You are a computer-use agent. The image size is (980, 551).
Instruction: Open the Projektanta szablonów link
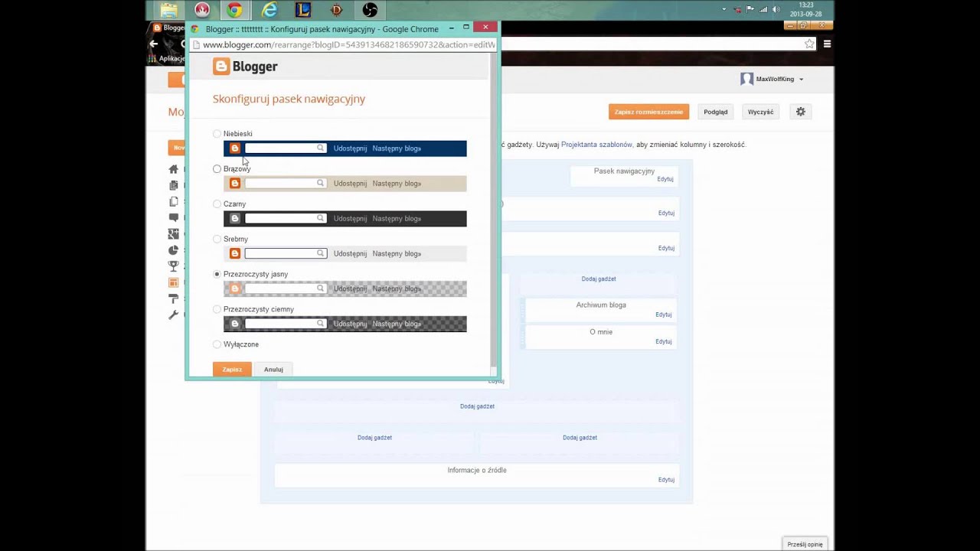596,145
